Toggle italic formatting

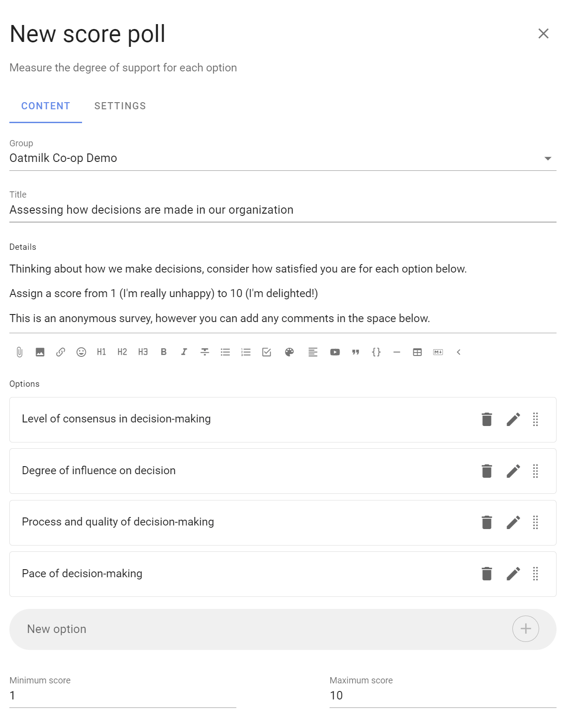click(x=184, y=352)
